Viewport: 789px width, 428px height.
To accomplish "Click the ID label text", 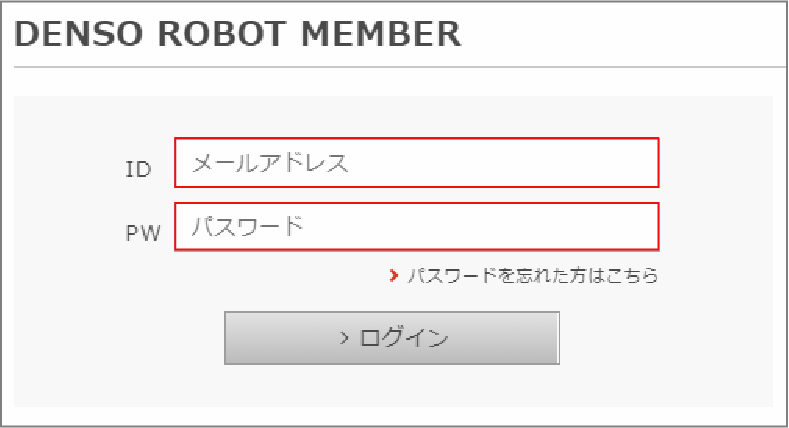I will tap(138, 170).
